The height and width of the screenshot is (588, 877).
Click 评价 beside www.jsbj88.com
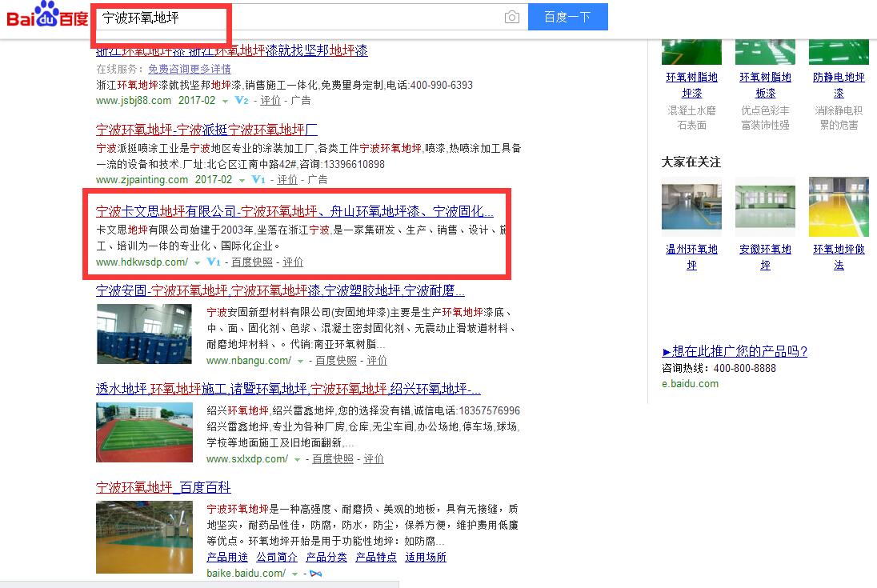pos(270,101)
